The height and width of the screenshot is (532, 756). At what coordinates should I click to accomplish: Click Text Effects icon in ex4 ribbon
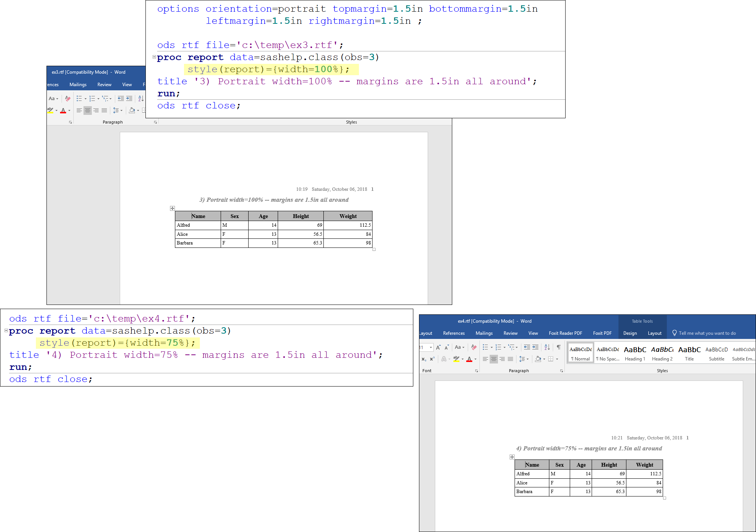444,359
